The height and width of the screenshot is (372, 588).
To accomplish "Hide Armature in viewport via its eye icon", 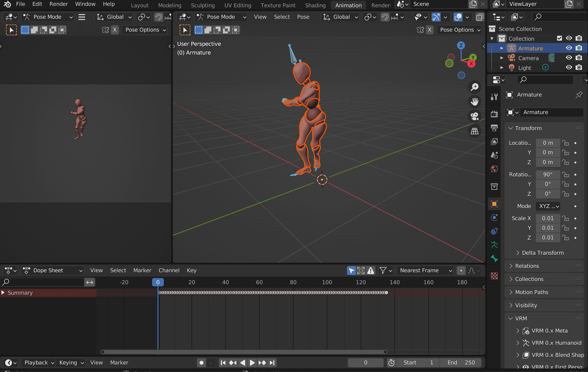I will pyautogui.click(x=569, y=48).
